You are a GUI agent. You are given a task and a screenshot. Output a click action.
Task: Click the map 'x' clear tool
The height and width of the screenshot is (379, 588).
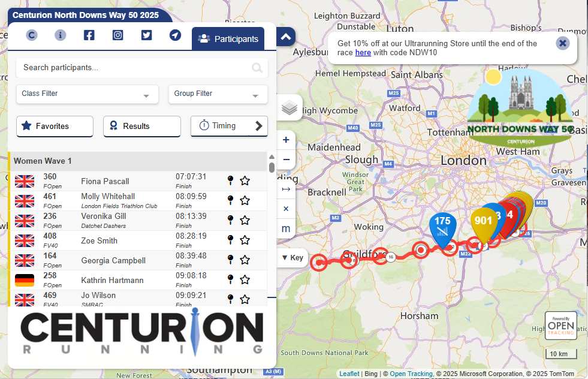286,209
